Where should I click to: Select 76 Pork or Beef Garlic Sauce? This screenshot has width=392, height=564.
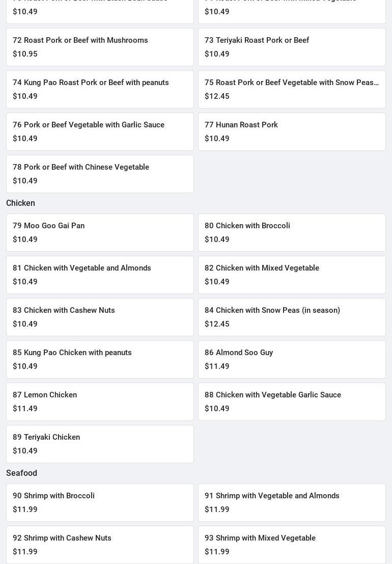[x=100, y=131]
